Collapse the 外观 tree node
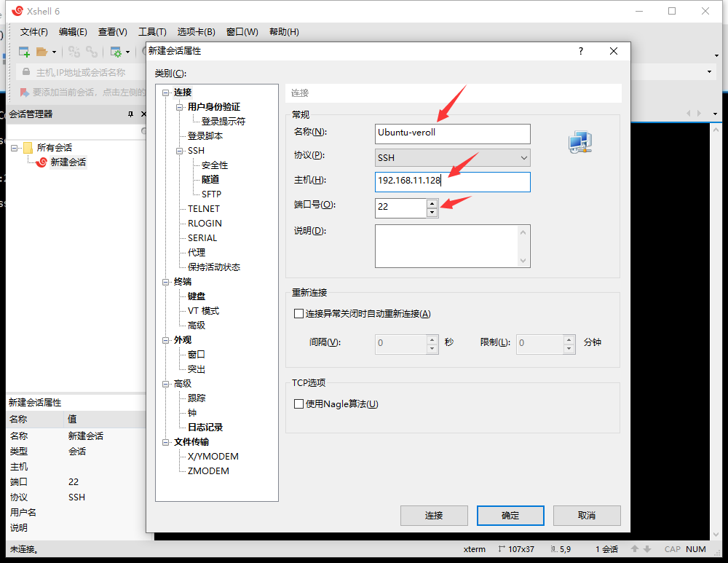728x563 pixels. [x=165, y=340]
